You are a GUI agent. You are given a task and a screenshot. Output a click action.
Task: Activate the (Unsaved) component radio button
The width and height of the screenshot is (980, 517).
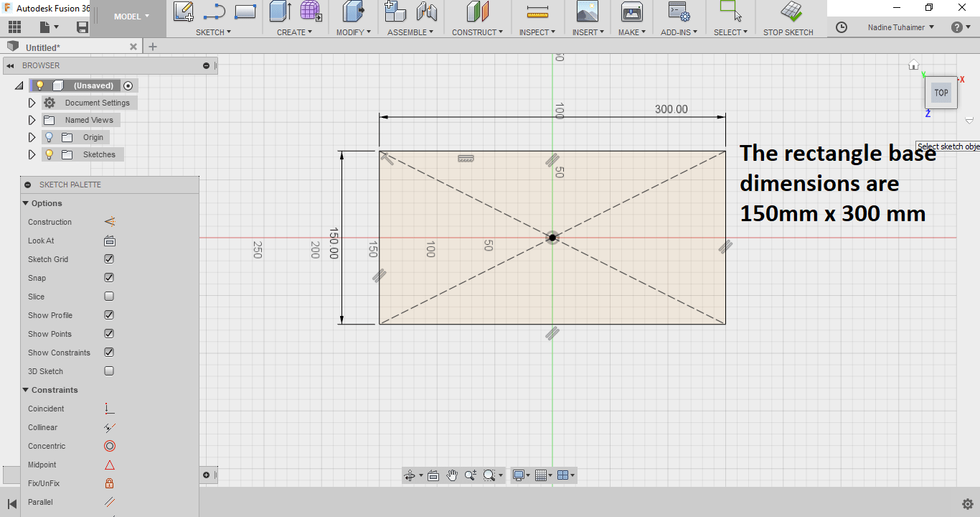[128, 85]
